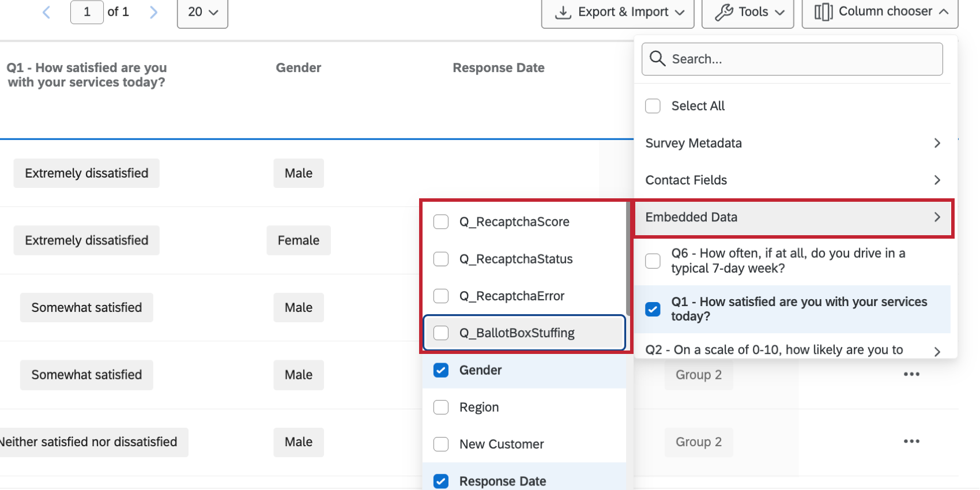Open the Embedded Data submenu
Viewport: 980px width, 490px height.
pyautogui.click(x=793, y=217)
